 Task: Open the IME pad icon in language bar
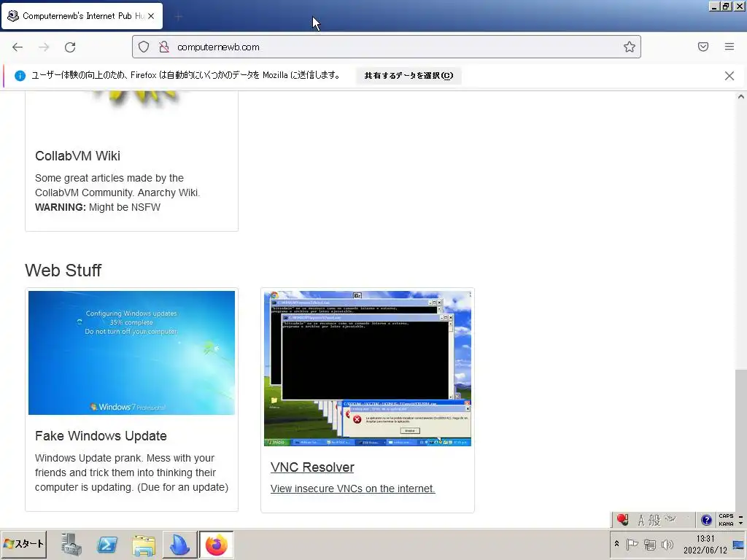671,519
